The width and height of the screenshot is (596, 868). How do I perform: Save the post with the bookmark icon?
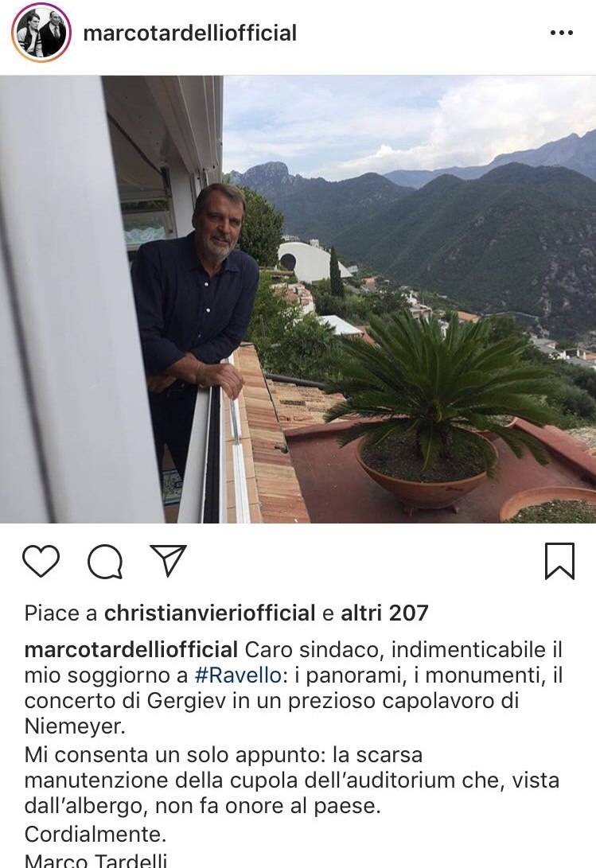pyautogui.click(x=559, y=562)
